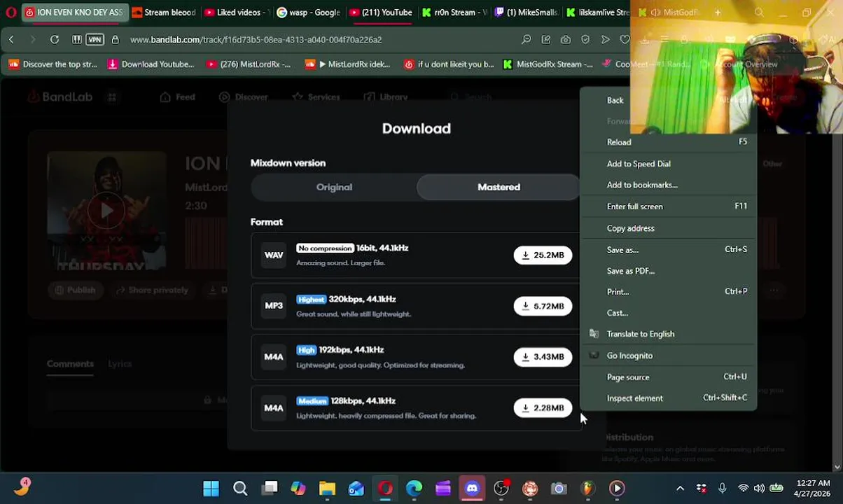Screen dimensions: 843x504
Task: Switch to the Stream bleood tab
Action: point(165,13)
